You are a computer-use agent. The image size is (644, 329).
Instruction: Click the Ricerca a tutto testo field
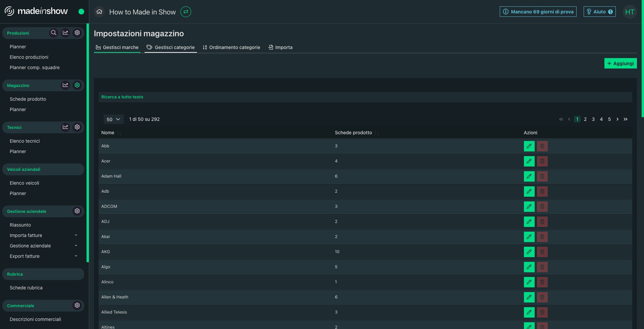click(365, 97)
